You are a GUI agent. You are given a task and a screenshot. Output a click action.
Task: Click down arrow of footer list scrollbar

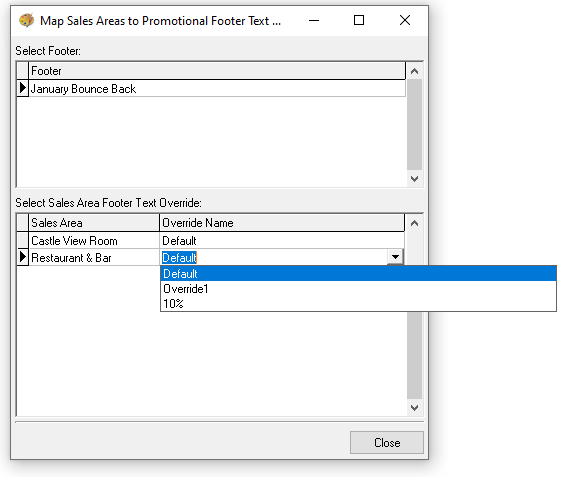click(x=414, y=178)
